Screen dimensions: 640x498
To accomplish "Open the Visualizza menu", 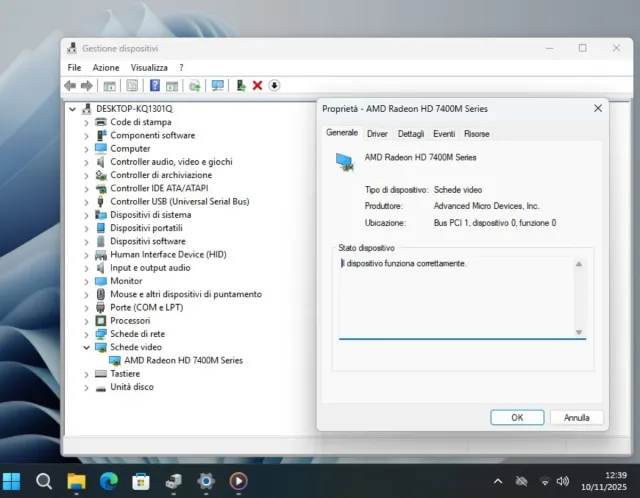I will [x=149, y=67].
